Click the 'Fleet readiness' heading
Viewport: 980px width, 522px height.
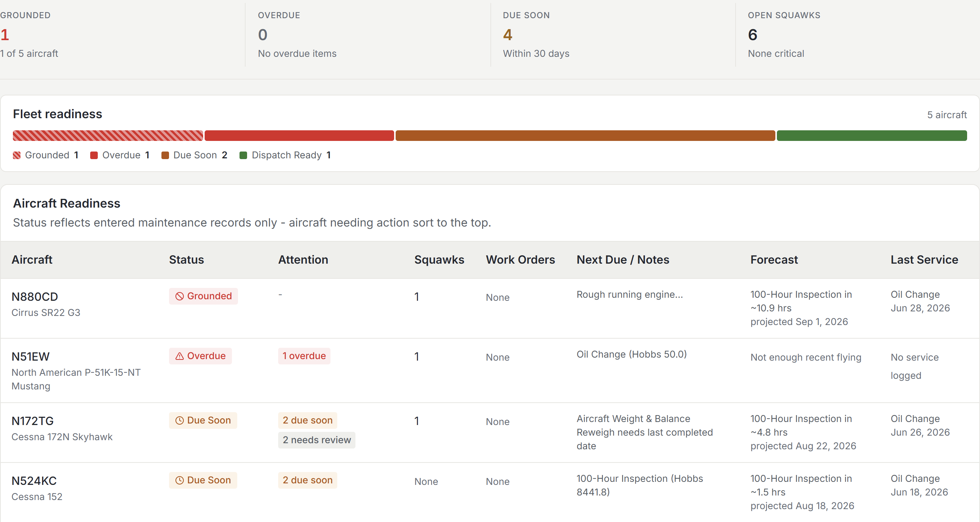point(58,114)
